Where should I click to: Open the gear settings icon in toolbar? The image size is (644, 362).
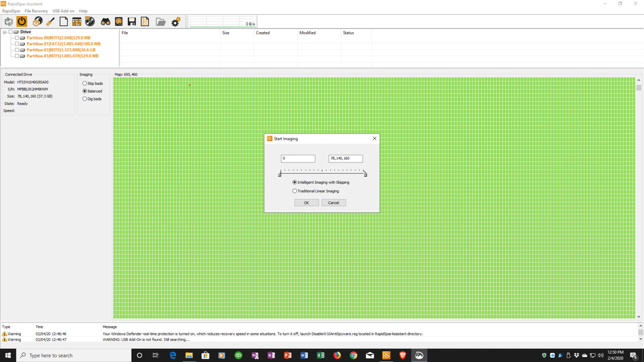coord(176,22)
